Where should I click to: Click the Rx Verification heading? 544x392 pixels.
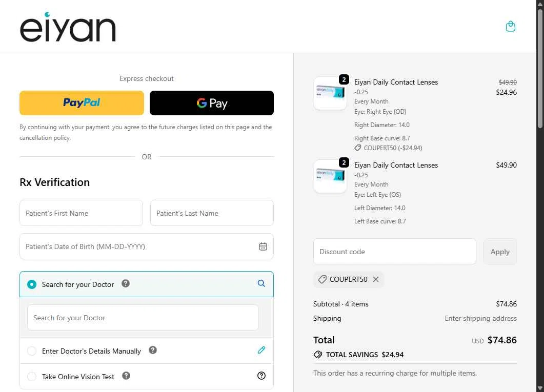coord(55,182)
